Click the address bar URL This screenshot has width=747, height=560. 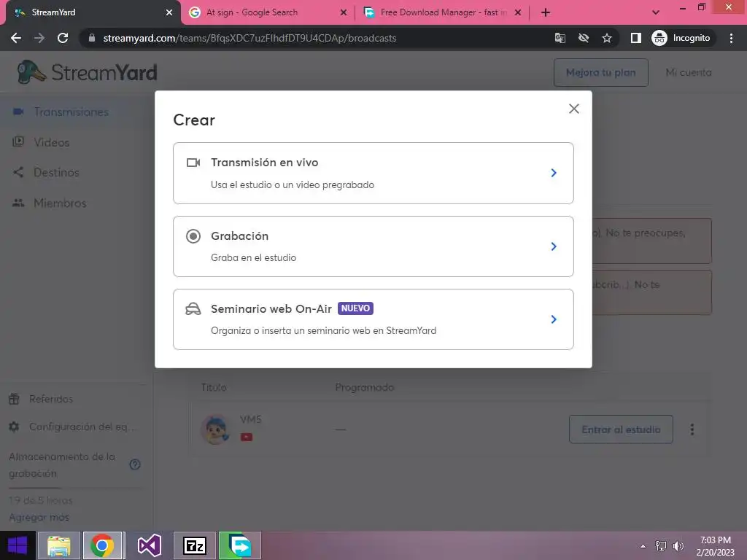click(x=249, y=38)
